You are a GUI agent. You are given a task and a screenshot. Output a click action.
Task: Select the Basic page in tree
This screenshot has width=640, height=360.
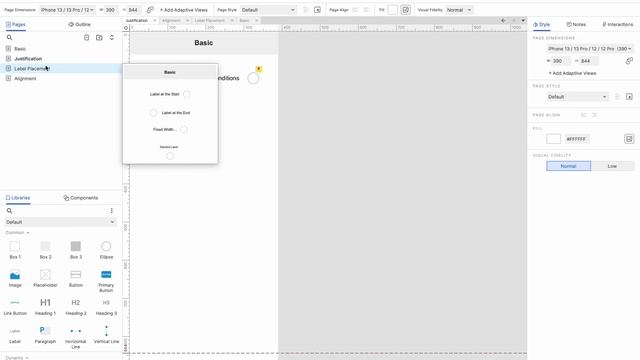click(20, 49)
